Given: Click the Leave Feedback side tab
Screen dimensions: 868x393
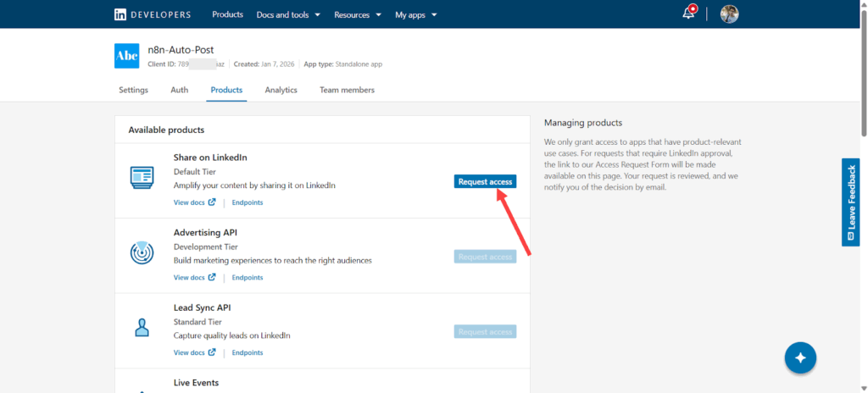Looking at the screenshot, I should (x=850, y=202).
